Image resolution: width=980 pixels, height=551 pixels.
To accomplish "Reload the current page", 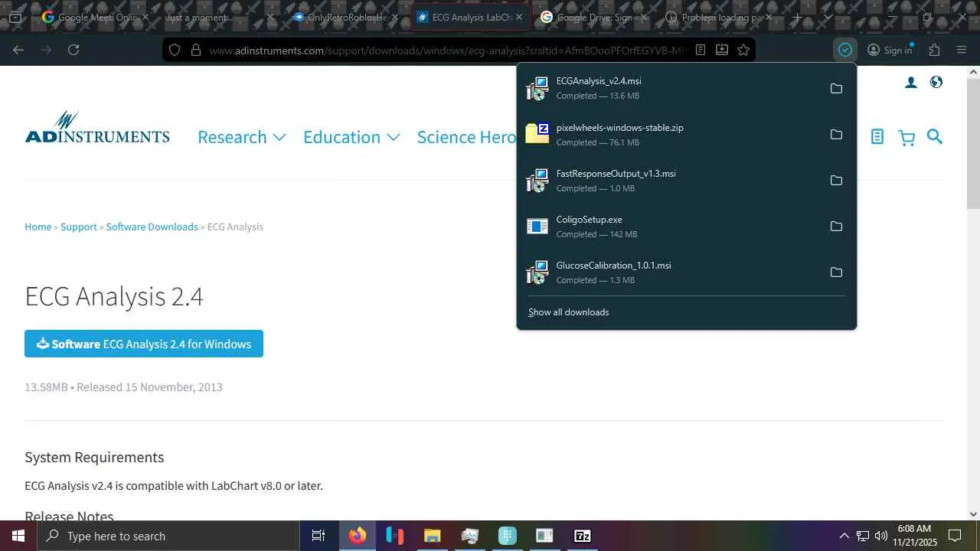I will pos(73,50).
